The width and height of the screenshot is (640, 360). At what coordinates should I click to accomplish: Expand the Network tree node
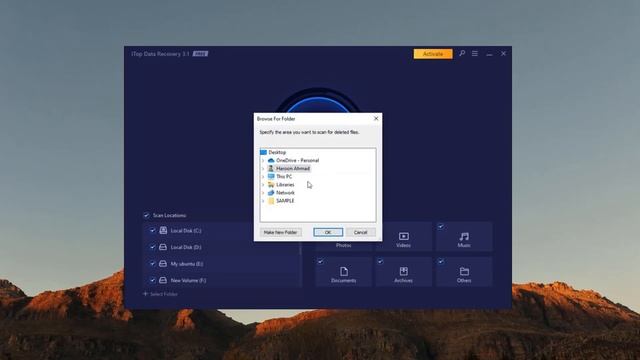coord(263,193)
